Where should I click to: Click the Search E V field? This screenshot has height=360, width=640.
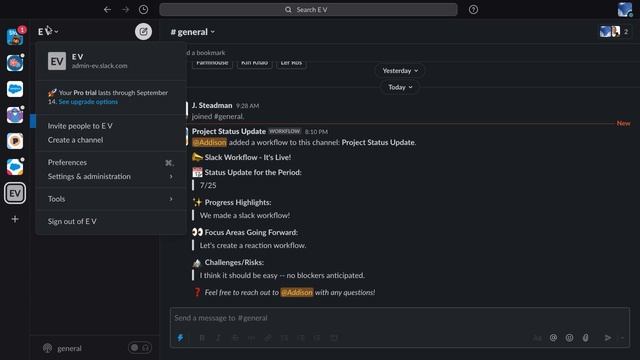(308, 9)
